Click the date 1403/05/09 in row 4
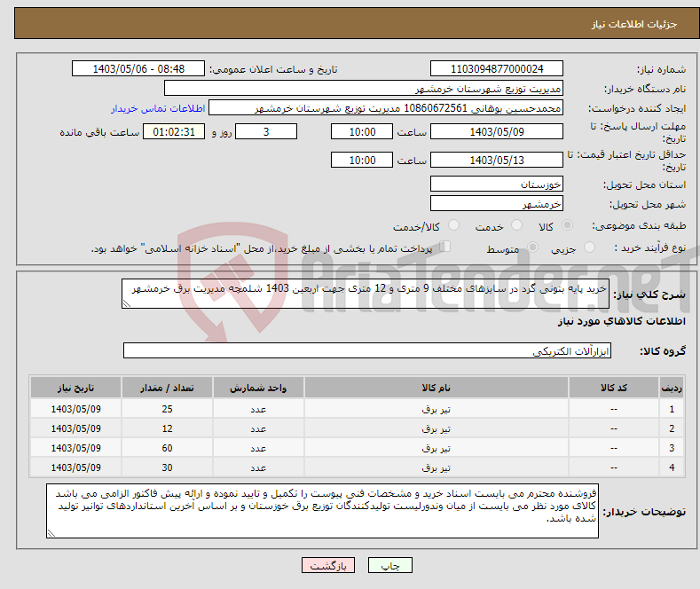The width and height of the screenshot is (700, 589). coord(76,467)
